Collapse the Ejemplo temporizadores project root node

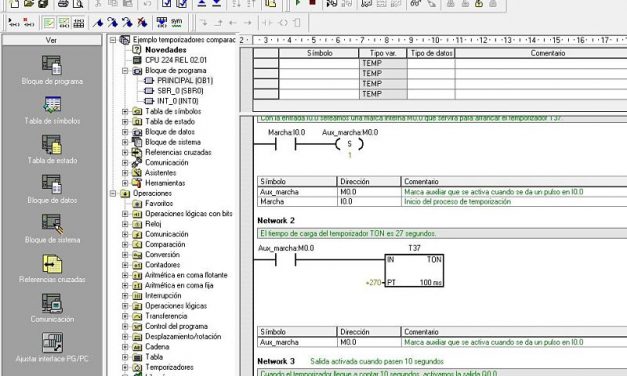113,40
